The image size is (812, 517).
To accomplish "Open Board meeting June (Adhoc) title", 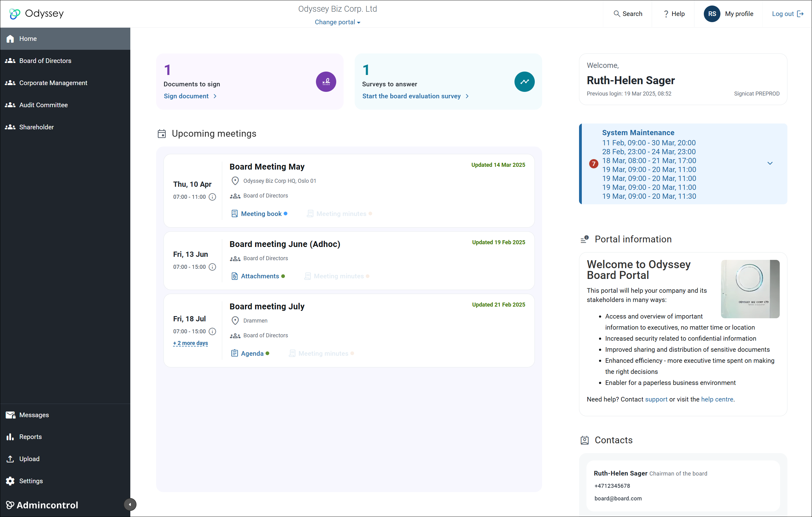I will click(285, 244).
